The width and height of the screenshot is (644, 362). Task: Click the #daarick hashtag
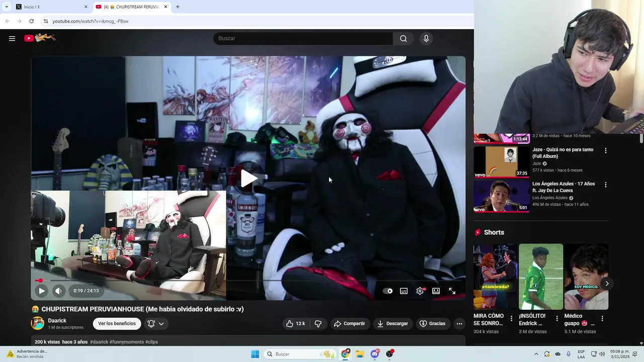[x=99, y=342]
